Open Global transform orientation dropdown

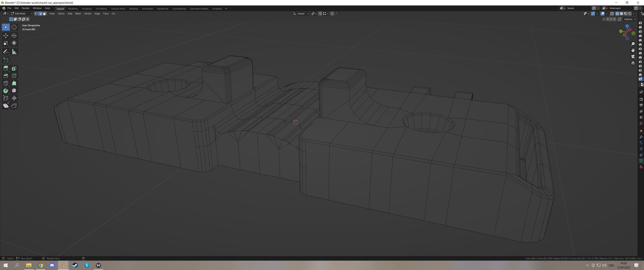(x=301, y=14)
